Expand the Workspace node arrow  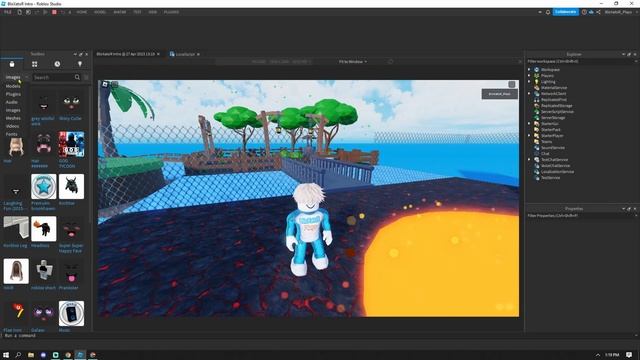pos(529,70)
